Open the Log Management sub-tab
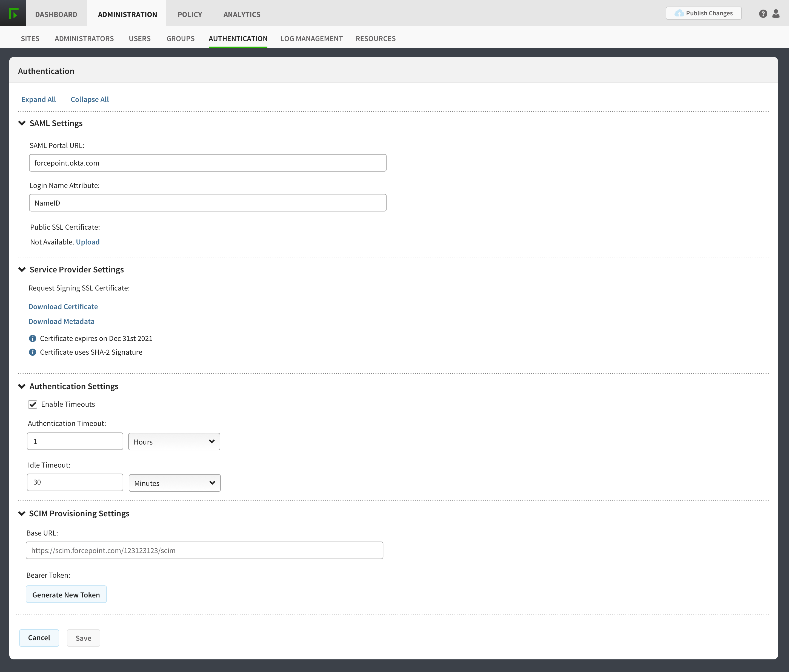This screenshot has width=789, height=672. point(311,38)
